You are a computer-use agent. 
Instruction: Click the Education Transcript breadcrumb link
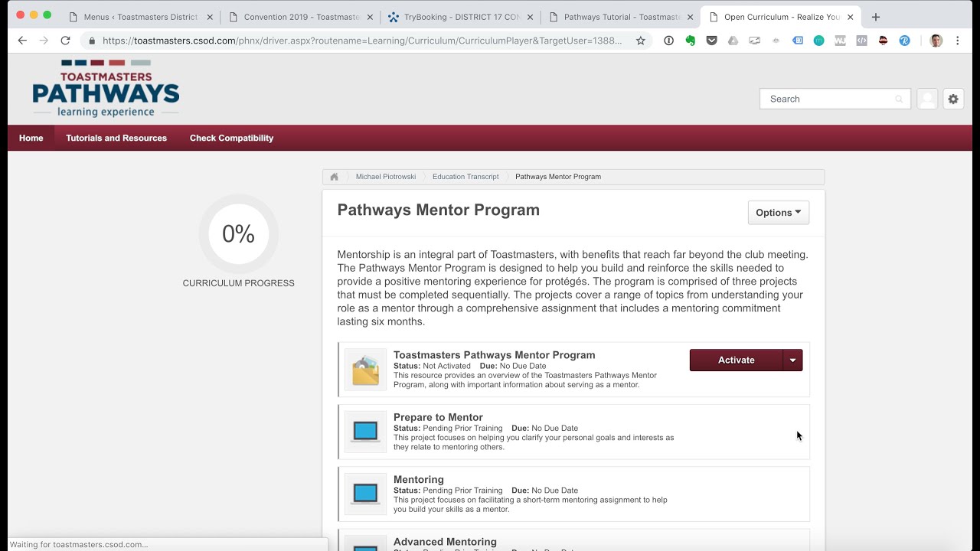tap(465, 177)
